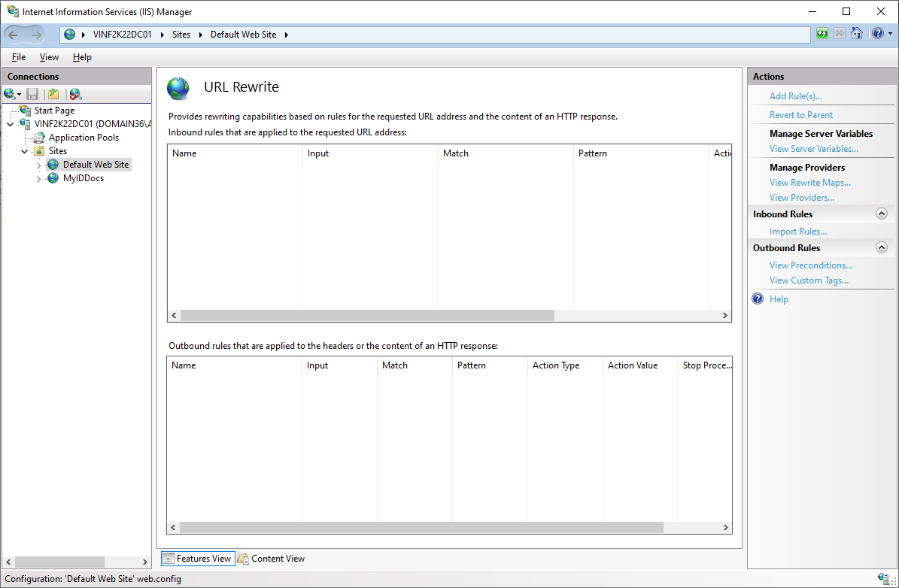
Task: Expand the Default Web Site node
Action: [38, 165]
